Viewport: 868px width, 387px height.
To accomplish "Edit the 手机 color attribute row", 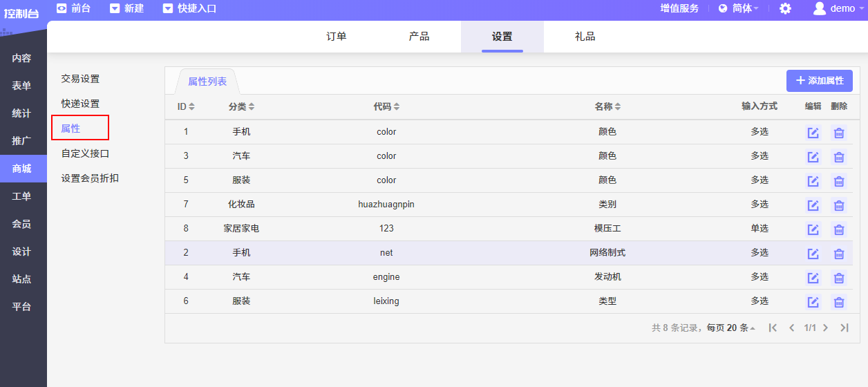I will (x=813, y=133).
